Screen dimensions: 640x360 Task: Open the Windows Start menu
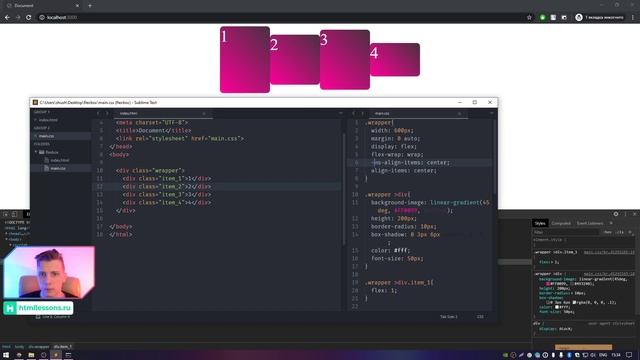(x=6, y=355)
